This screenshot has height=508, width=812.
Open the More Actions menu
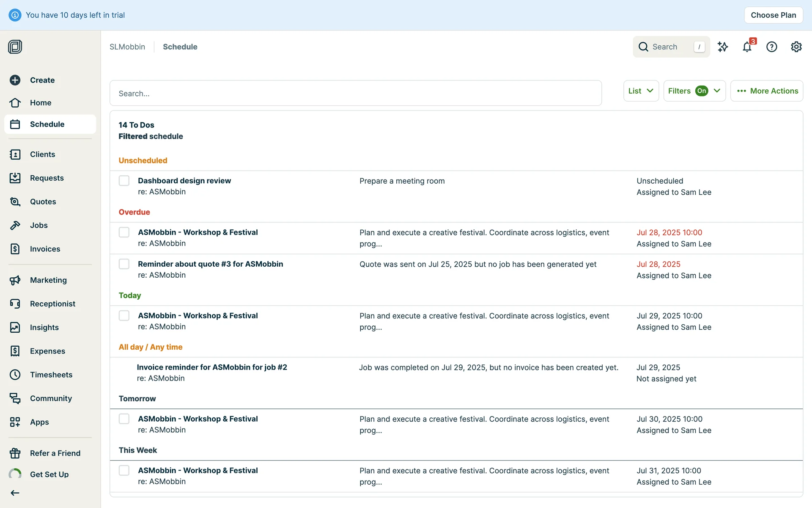tap(766, 91)
